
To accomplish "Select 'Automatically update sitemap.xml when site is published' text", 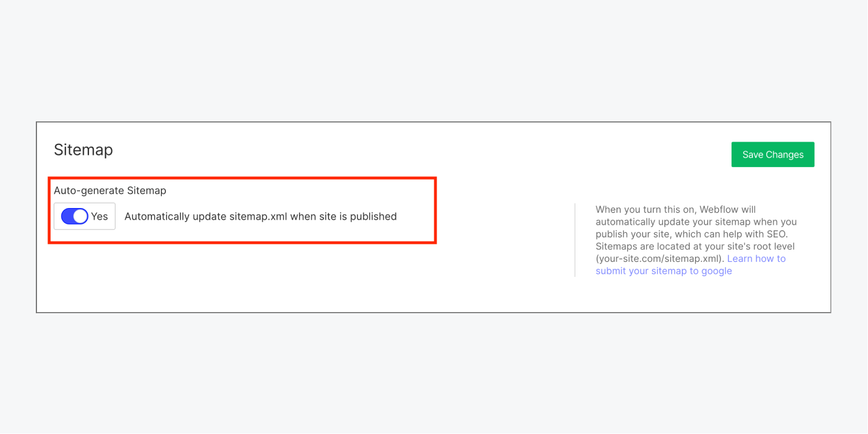I will 261,216.
